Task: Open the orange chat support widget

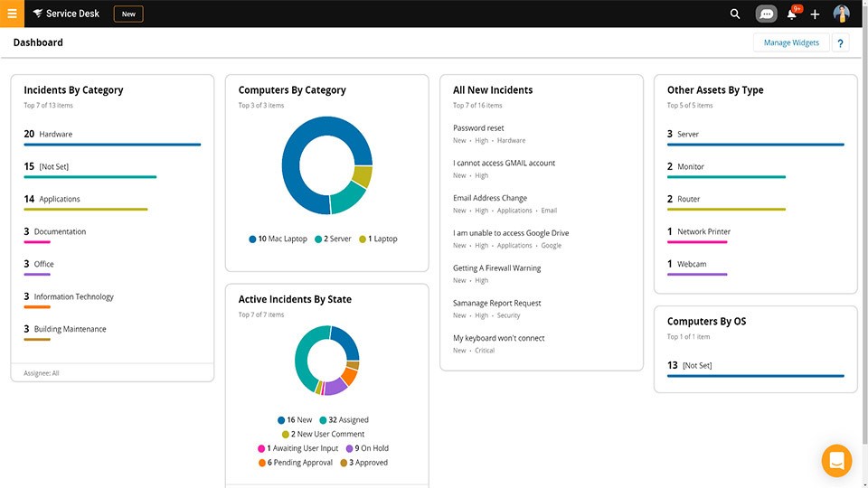Action: click(x=836, y=460)
